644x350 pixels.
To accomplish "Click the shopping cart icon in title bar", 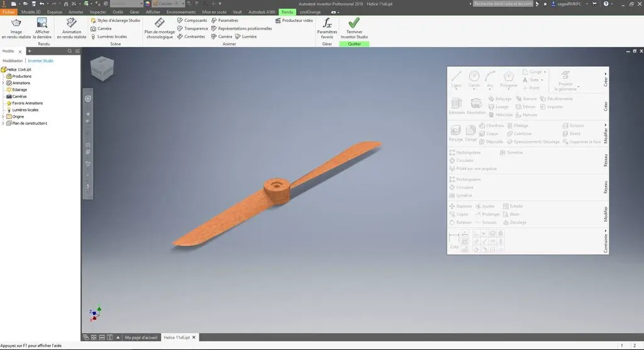I will click(594, 4).
